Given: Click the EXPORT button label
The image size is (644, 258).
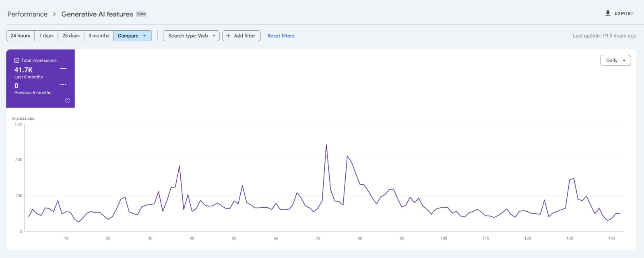Looking at the screenshot, I should 624,13.
